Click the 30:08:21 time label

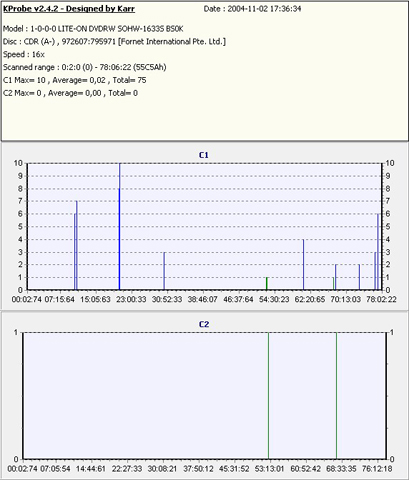(x=162, y=469)
